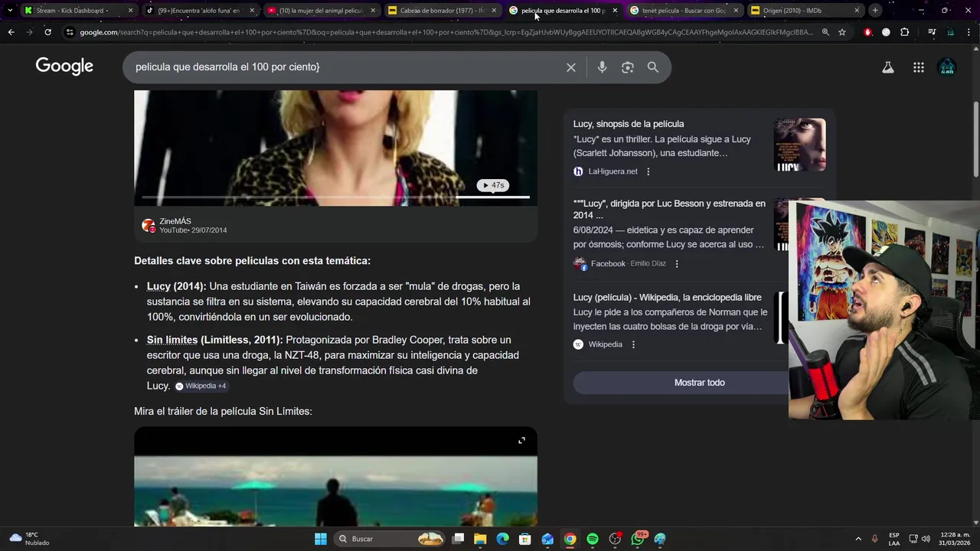This screenshot has height=551, width=980.
Task: Click the magnifier search submit icon
Action: coord(653,67)
